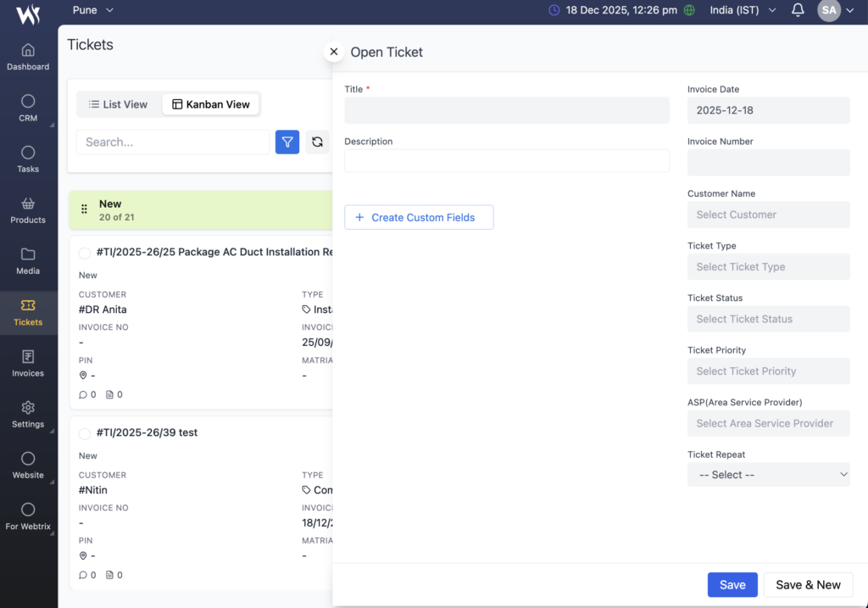Viewport: 868px width, 608px height.
Task: Open Media folder in the sidebar
Action: 28,261
